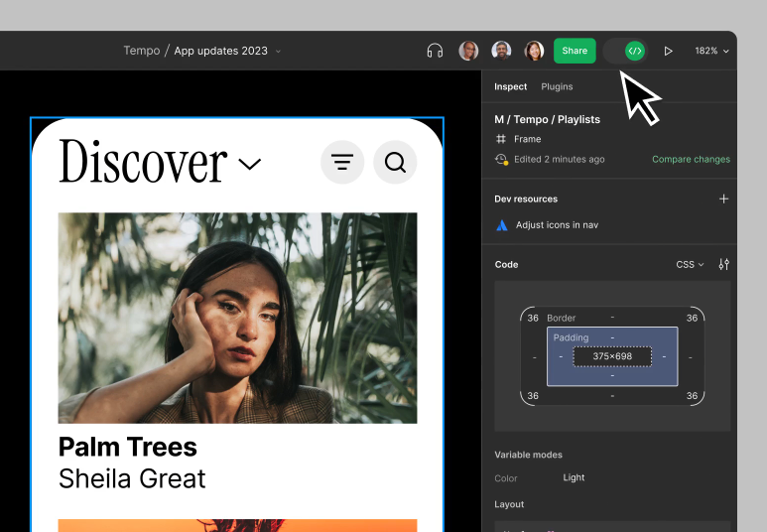767x532 pixels.
Task: Toggle the Dev Mode switch
Action: [x=626, y=51]
